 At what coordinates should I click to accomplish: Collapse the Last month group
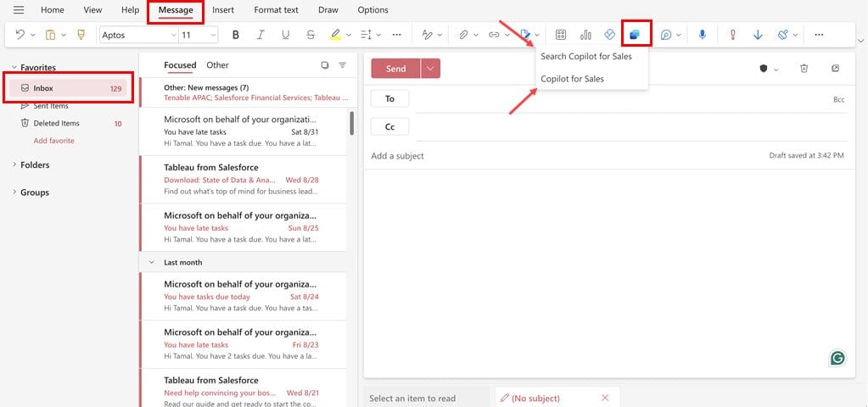(x=151, y=262)
